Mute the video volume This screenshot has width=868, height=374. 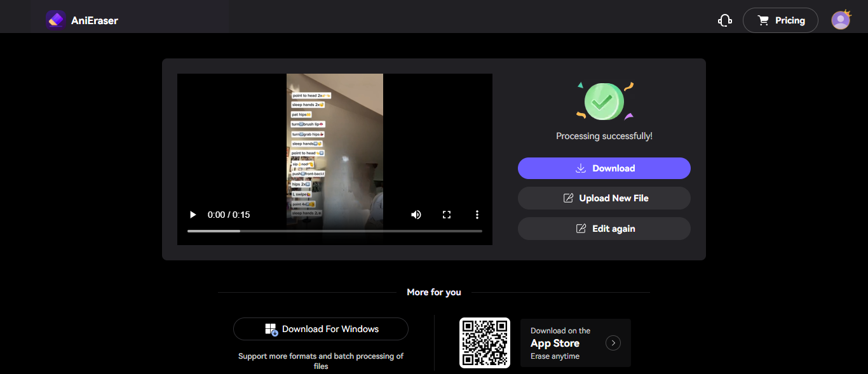point(416,215)
